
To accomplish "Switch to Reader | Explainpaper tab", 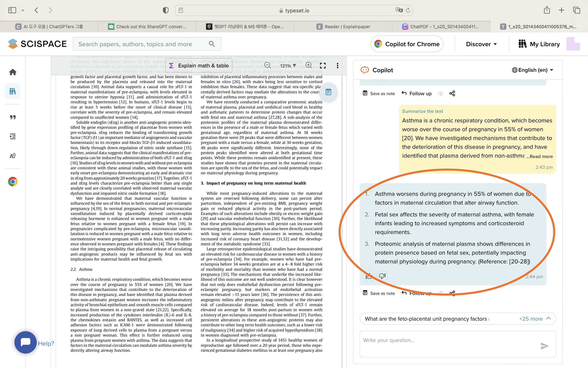I will tap(343, 27).
